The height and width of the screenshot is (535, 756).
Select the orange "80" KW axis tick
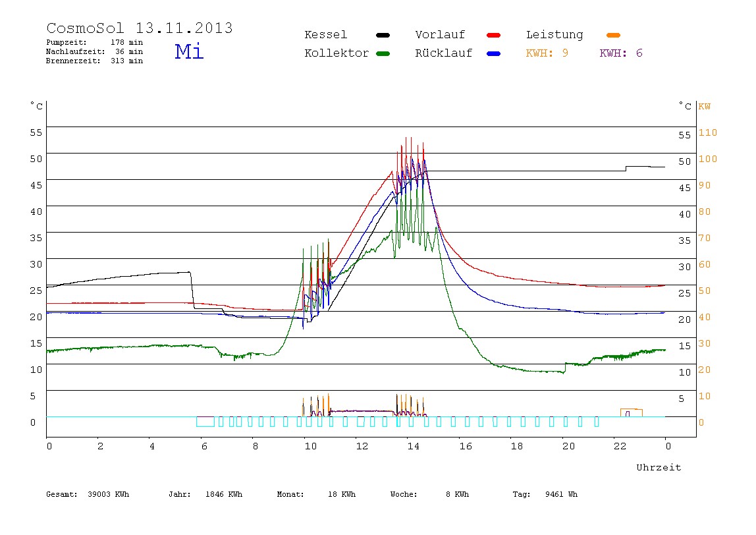click(x=705, y=211)
